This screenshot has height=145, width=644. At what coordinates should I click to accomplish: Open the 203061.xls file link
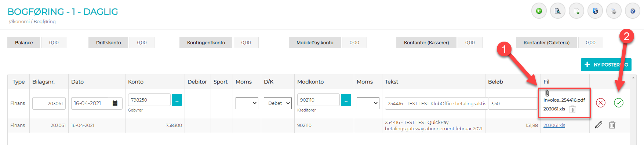554,125
